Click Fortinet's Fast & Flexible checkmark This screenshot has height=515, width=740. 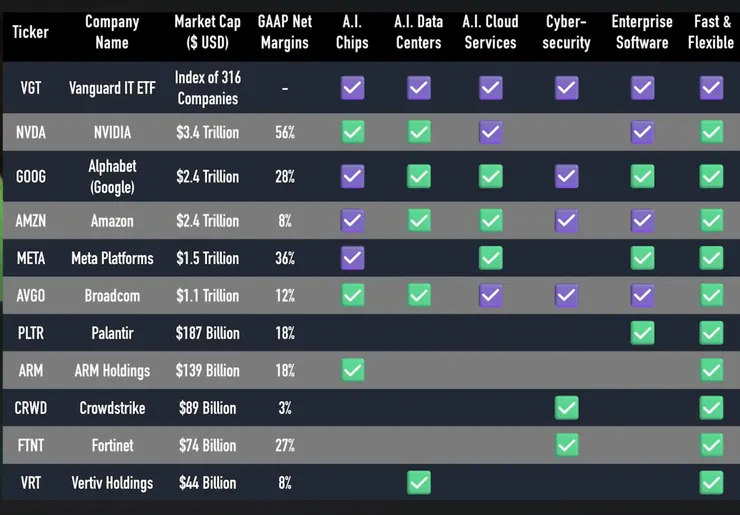tap(711, 445)
